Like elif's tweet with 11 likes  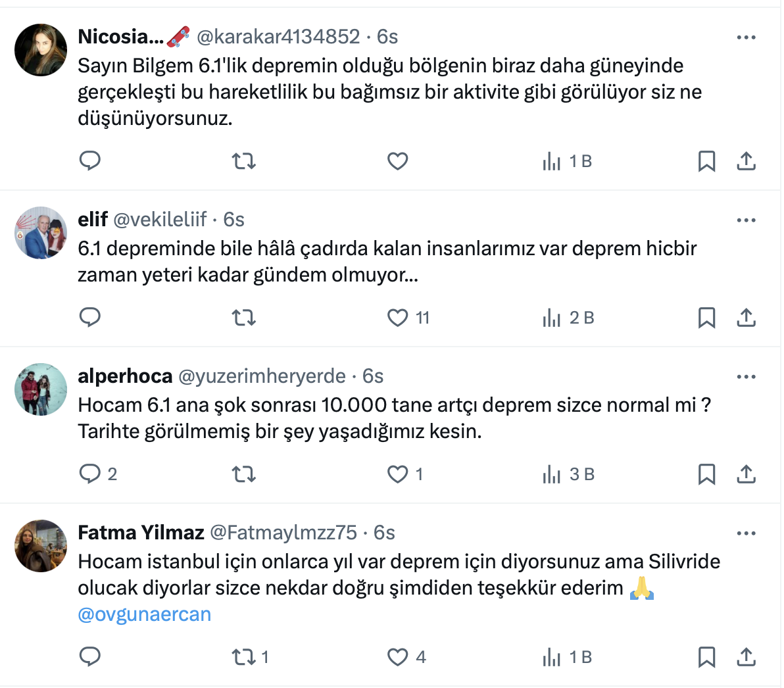pos(397,318)
